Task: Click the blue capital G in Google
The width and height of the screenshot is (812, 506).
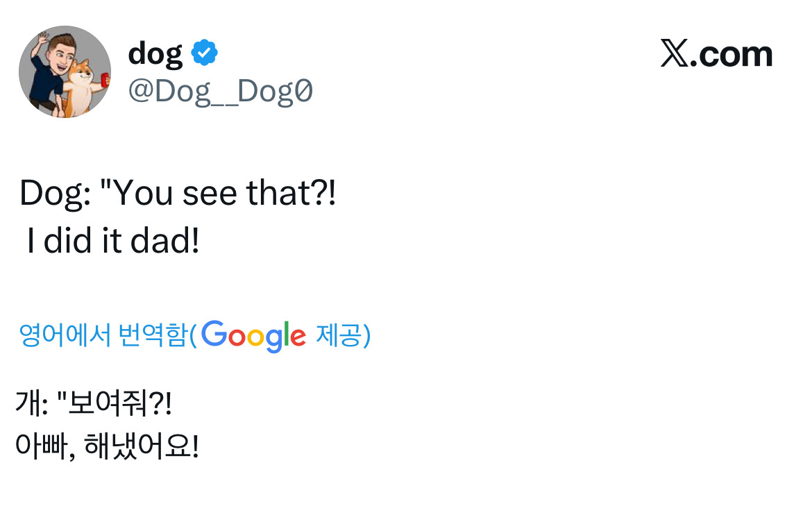Action: pyautogui.click(x=215, y=335)
